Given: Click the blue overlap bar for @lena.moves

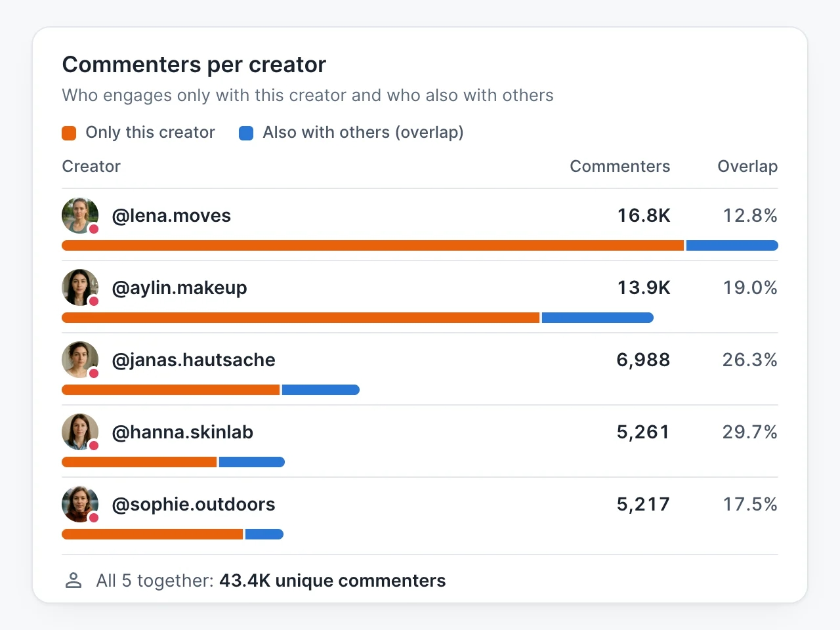Looking at the screenshot, I should click(x=732, y=245).
